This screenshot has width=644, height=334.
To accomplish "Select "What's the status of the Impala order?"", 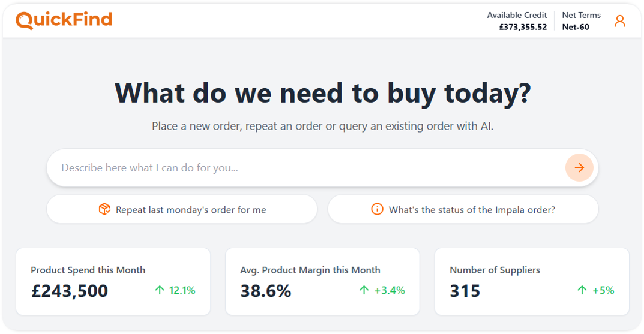I will click(x=472, y=210).
